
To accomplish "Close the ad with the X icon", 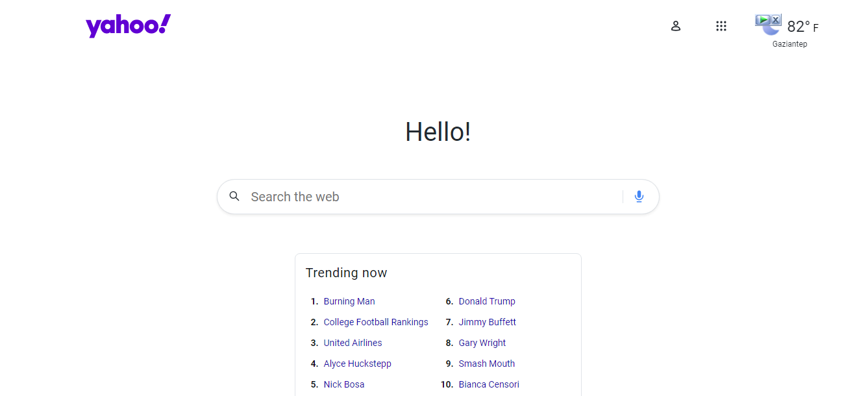I will pos(776,20).
